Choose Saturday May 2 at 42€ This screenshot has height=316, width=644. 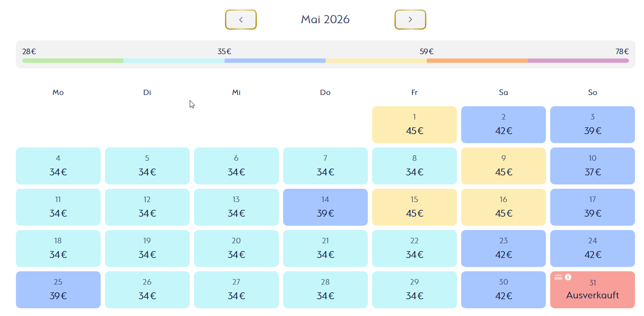tap(503, 125)
